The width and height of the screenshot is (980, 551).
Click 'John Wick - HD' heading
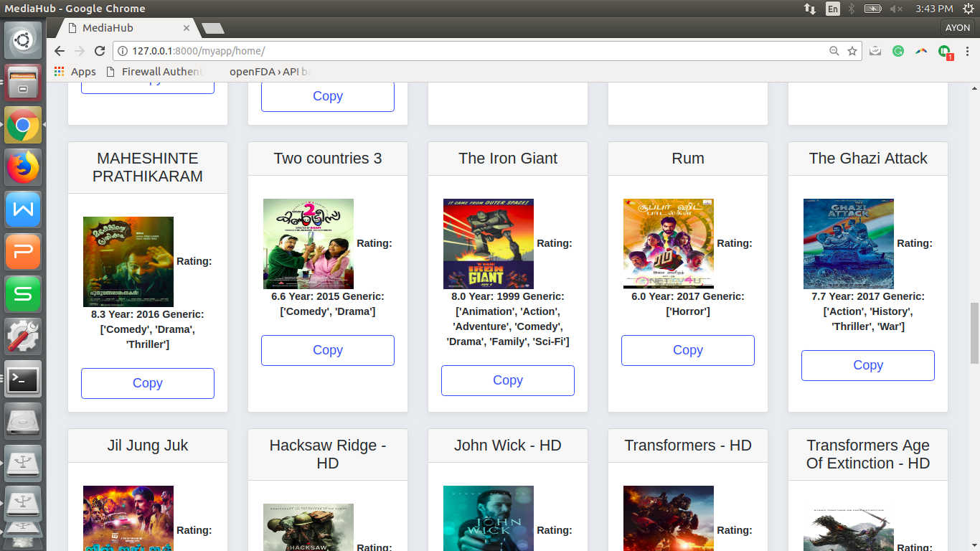[x=508, y=446]
